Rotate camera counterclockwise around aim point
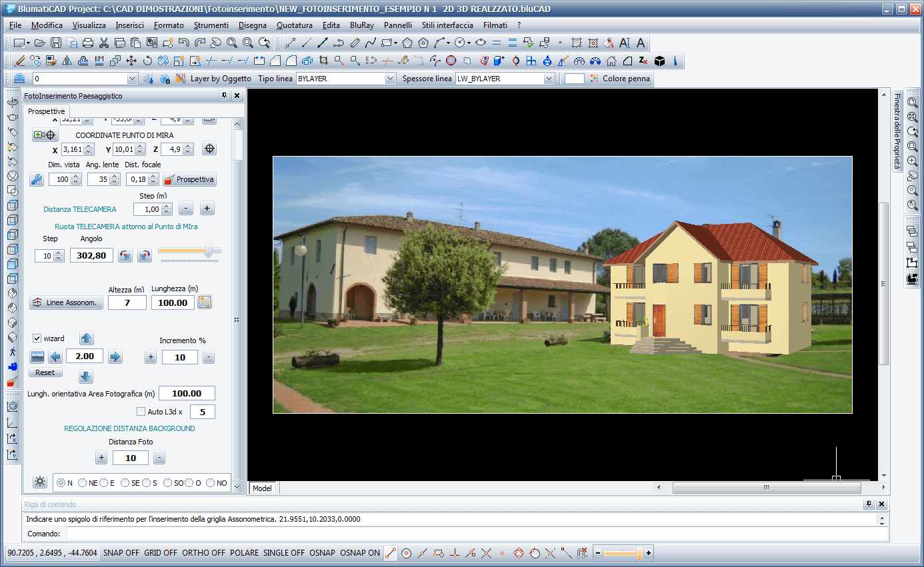Viewport: 924px width, 567px height. (x=125, y=255)
